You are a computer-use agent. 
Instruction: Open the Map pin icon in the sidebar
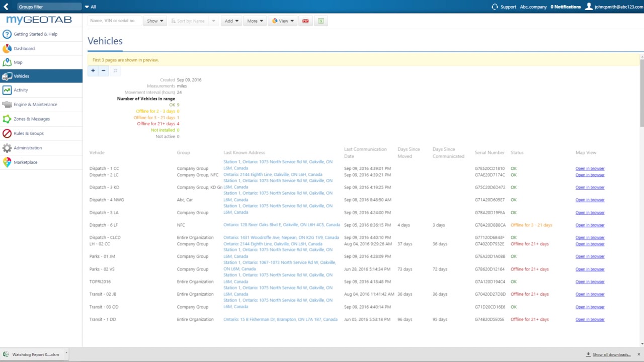7,62
